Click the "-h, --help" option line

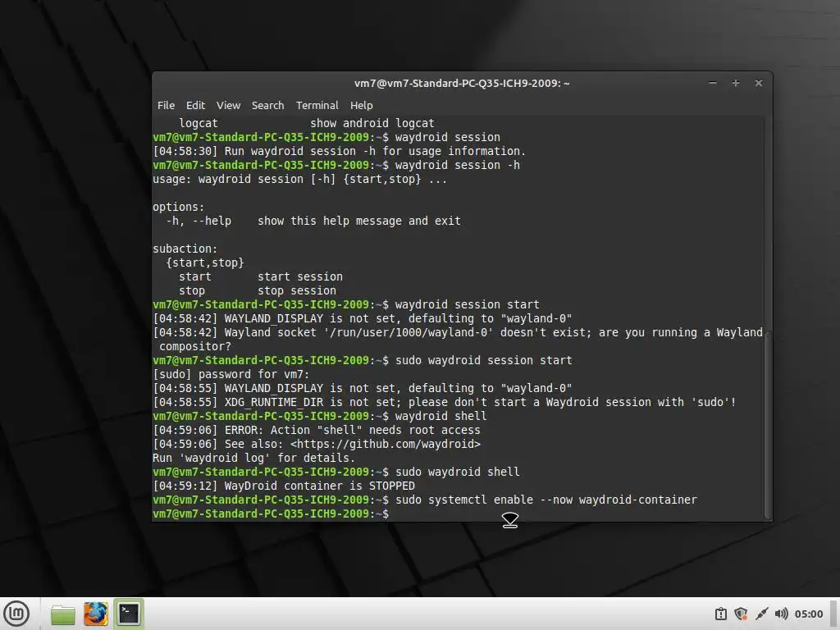point(313,221)
